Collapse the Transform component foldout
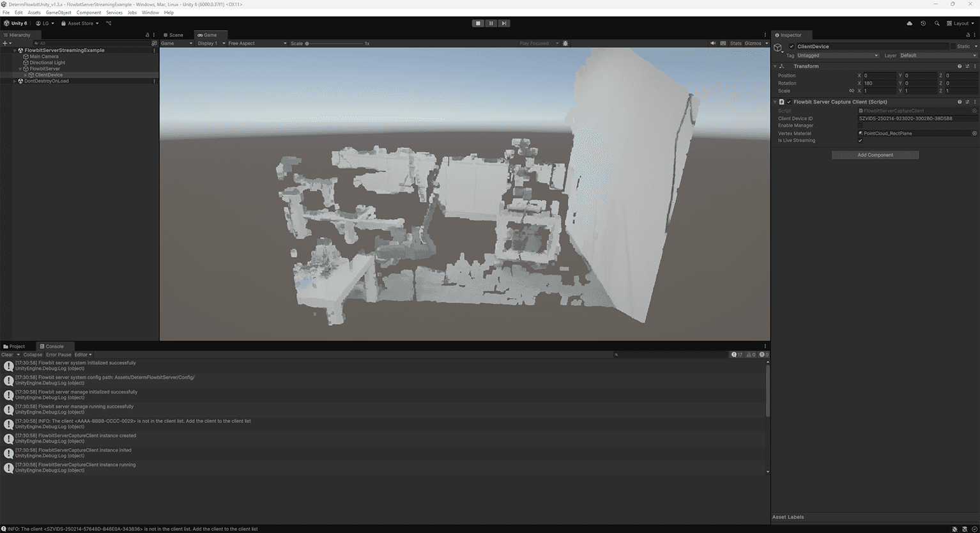 (x=776, y=66)
